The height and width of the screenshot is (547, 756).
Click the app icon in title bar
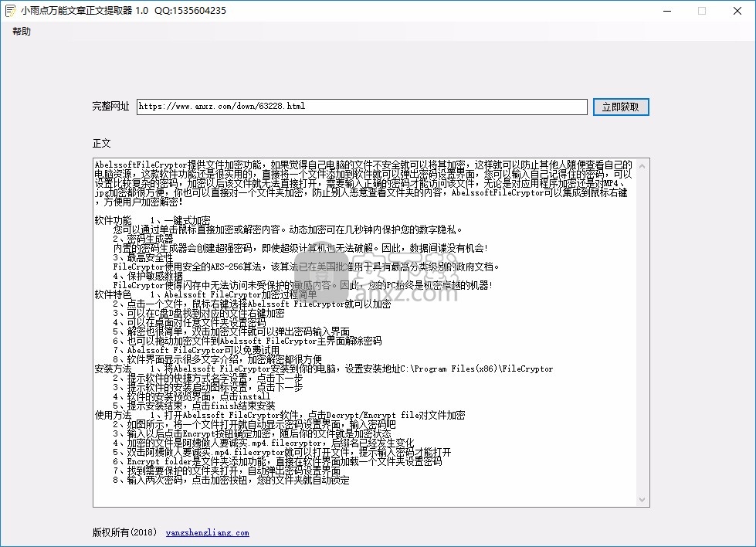pyautogui.click(x=10, y=11)
